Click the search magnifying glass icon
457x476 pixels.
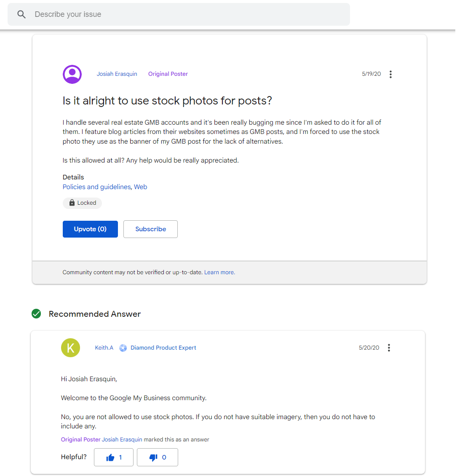click(x=21, y=14)
